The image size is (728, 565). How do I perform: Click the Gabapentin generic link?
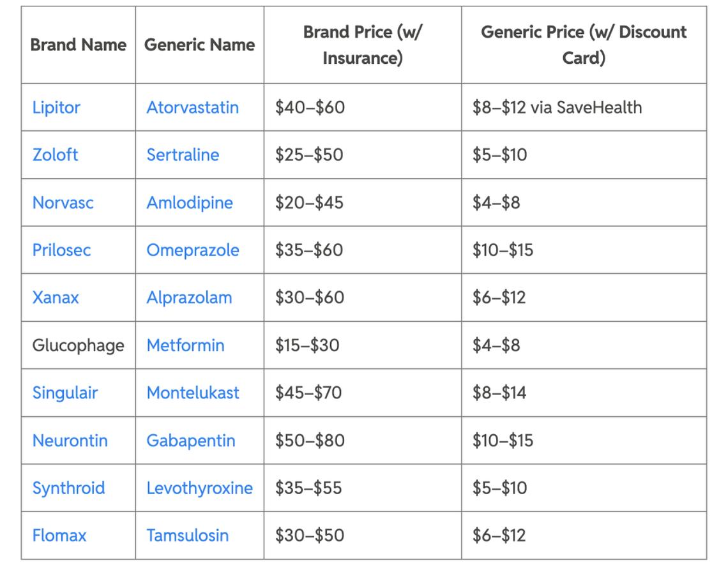tap(191, 441)
